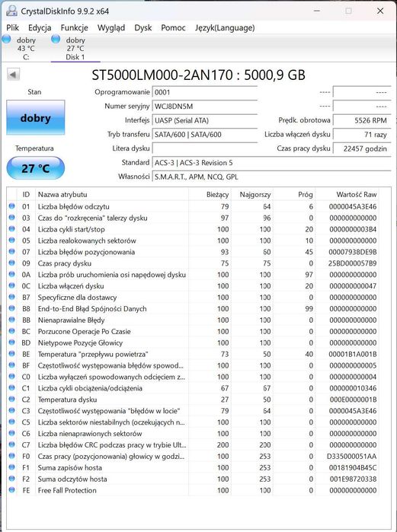Image resolution: width=397 pixels, height=532 pixels.
Task: Open the Dysk menu
Action: [143, 28]
